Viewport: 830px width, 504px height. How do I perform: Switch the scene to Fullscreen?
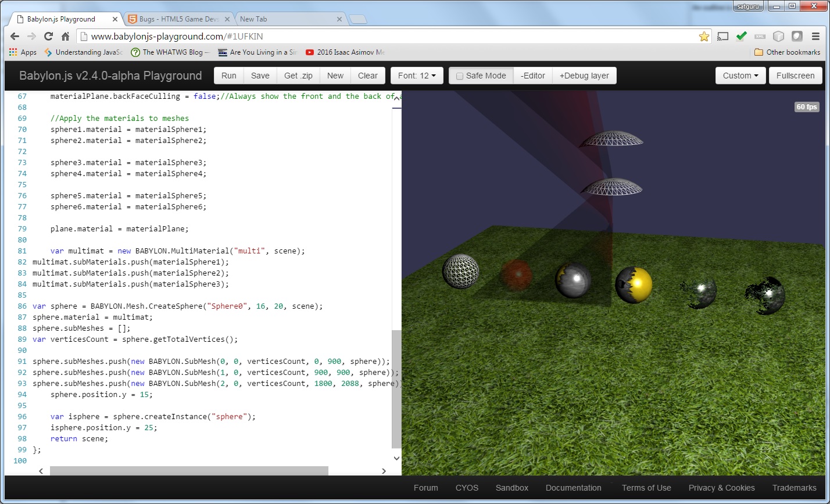point(796,76)
